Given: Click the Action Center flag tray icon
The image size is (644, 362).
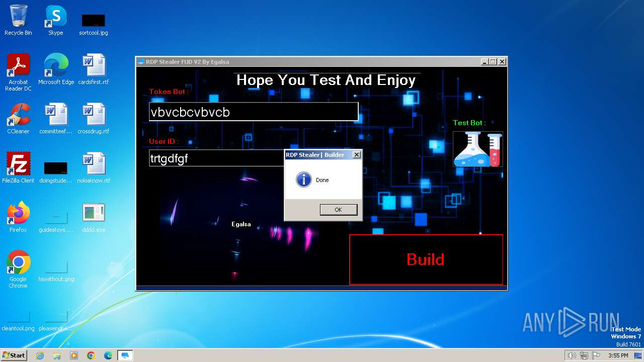Looking at the screenshot, I should click(596, 355).
